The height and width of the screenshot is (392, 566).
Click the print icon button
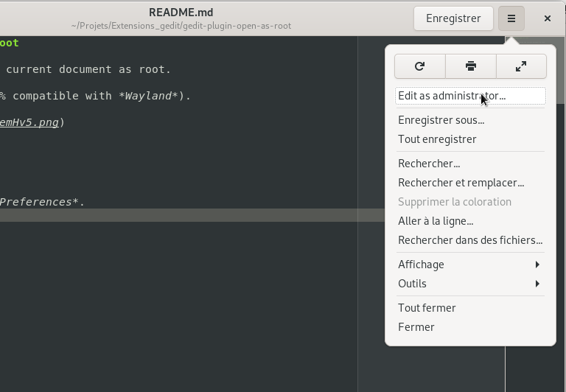(x=471, y=66)
